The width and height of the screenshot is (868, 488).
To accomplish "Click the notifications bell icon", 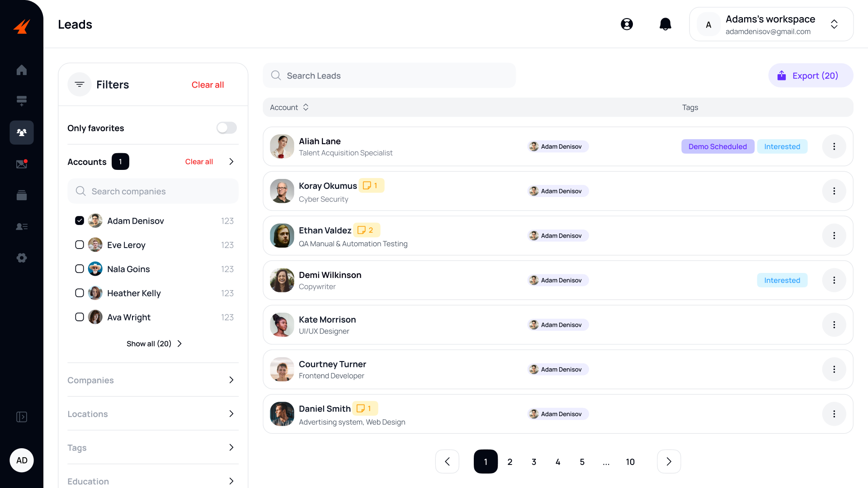I will point(665,24).
